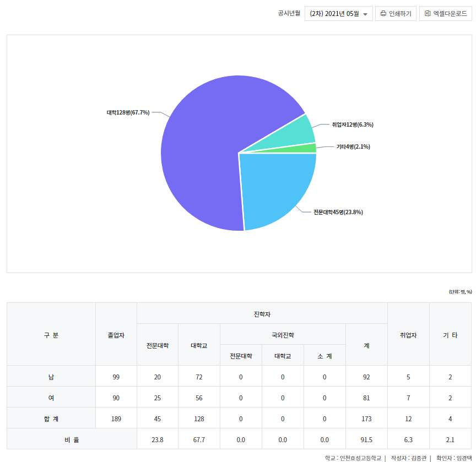Click the 엑셀다운로드 button

click(x=445, y=14)
